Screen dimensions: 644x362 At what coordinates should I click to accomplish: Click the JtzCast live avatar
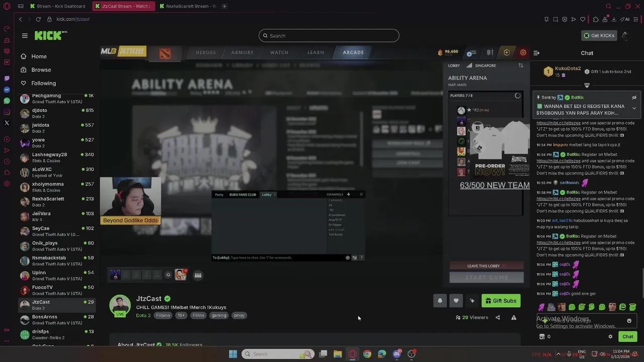click(x=120, y=306)
